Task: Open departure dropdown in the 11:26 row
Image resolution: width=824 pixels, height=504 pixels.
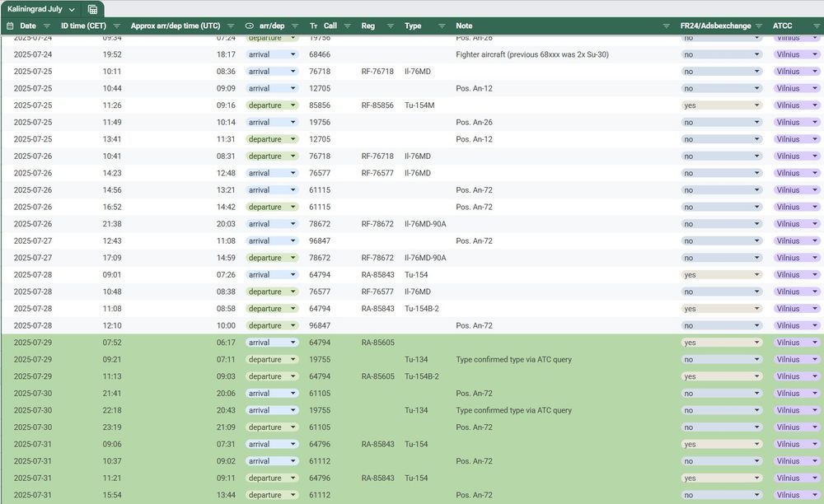Action: pyautogui.click(x=272, y=105)
